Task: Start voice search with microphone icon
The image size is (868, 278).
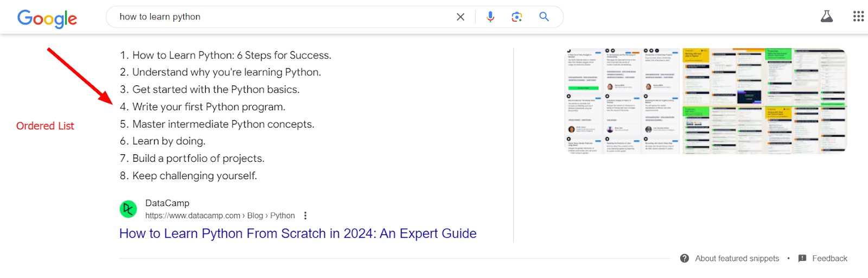Action: (x=490, y=17)
